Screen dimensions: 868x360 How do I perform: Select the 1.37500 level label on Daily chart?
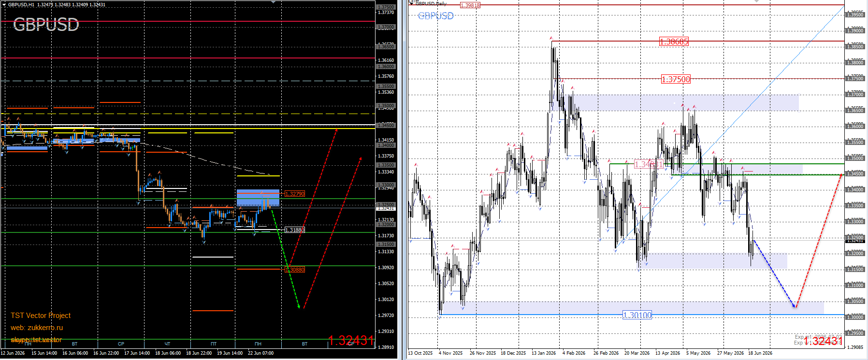676,79
